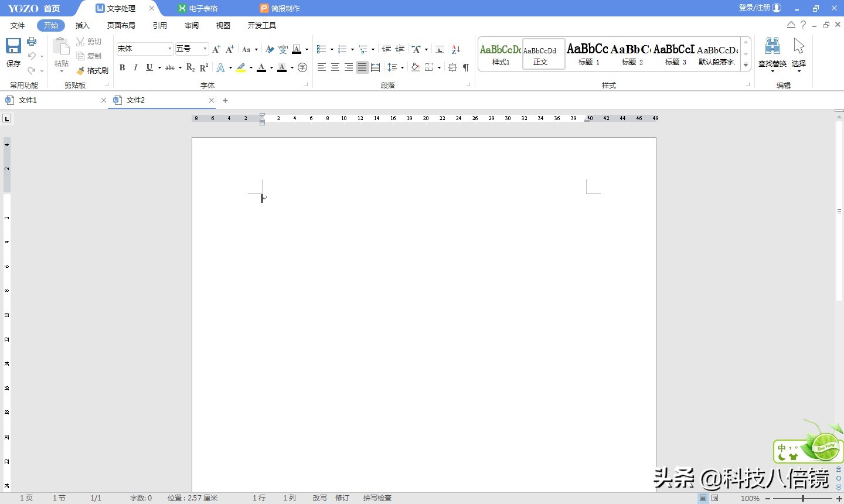Click the sort (排序) icon in paragraph group

[x=456, y=49]
